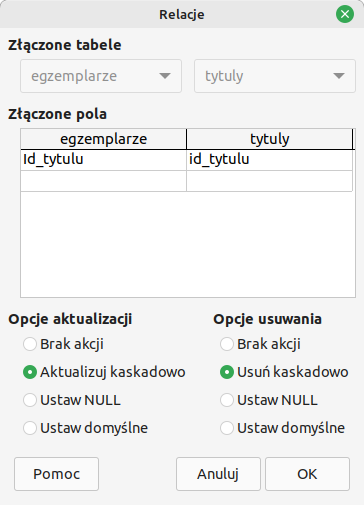Select Ustaw NULL under Opcje aktualizacji
The height and width of the screenshot is (505, 364).
[x=72, y=400]
